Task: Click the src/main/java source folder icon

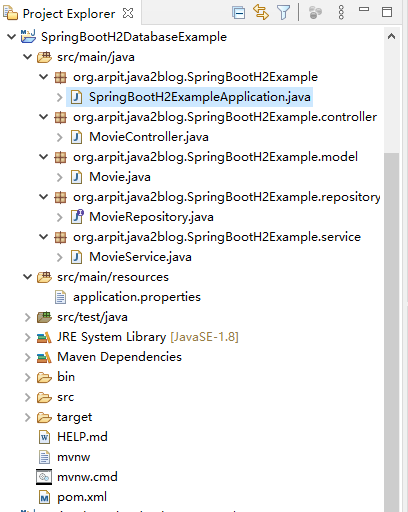Action: pyautogui.click(x=44, y=57)
